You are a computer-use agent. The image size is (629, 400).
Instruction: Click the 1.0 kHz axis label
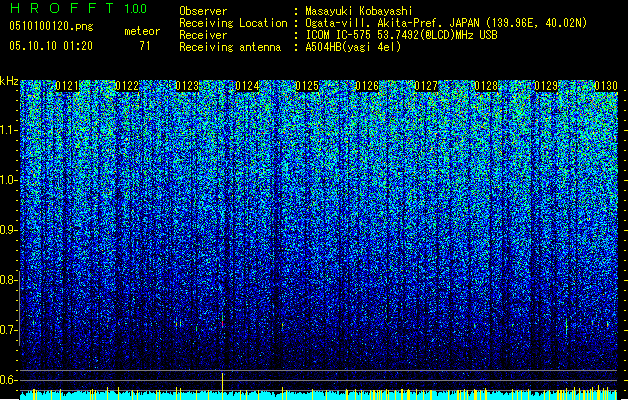(7, 180)
